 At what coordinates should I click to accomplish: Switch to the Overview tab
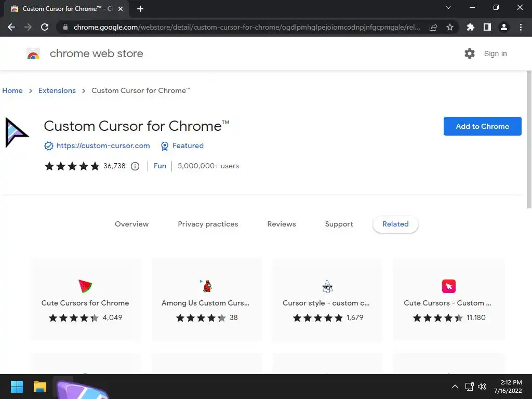tap(131, 224)
